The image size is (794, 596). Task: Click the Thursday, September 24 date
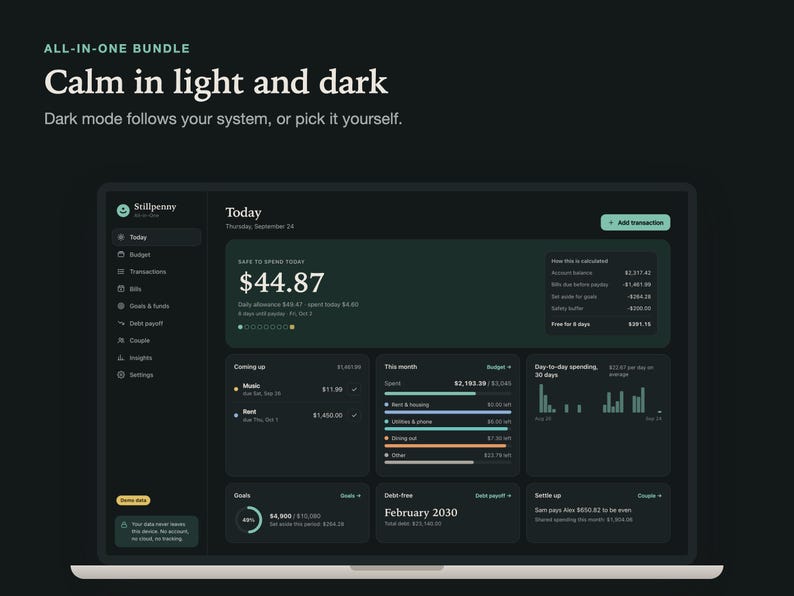[260, 226]
